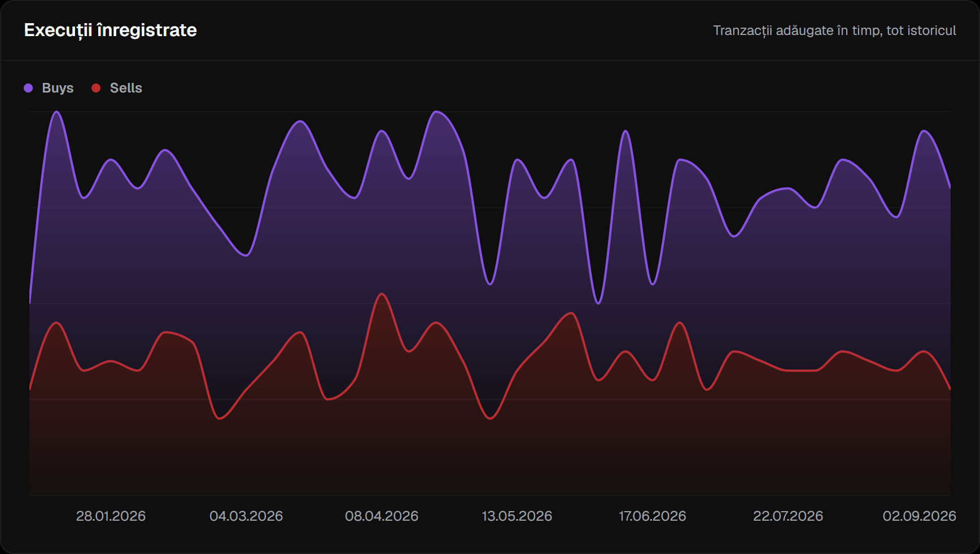Screen dimensions: 980x554
Task: Click the 22.07.2026 axis date label
Action: tap(788, 516)
